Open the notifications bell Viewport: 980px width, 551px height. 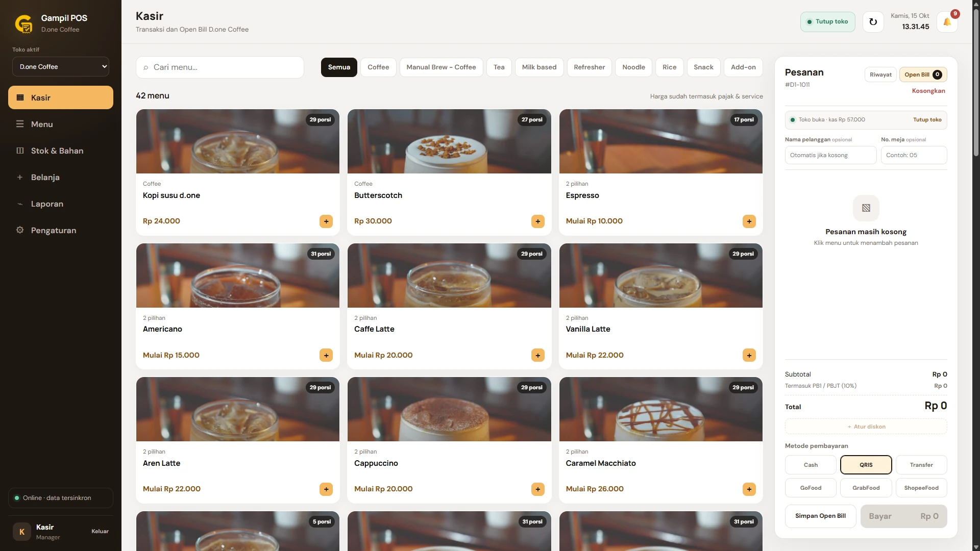click(947, 22)
